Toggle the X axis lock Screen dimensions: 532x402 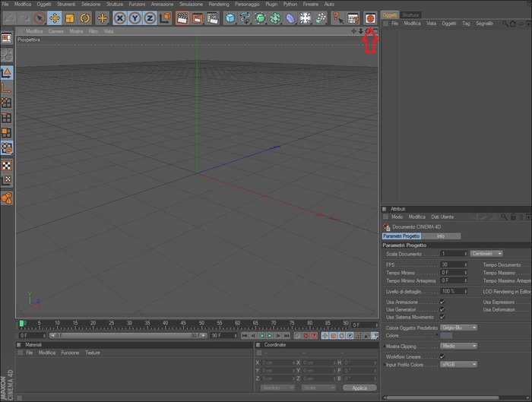pyautogui.click(x=119, y=18)
